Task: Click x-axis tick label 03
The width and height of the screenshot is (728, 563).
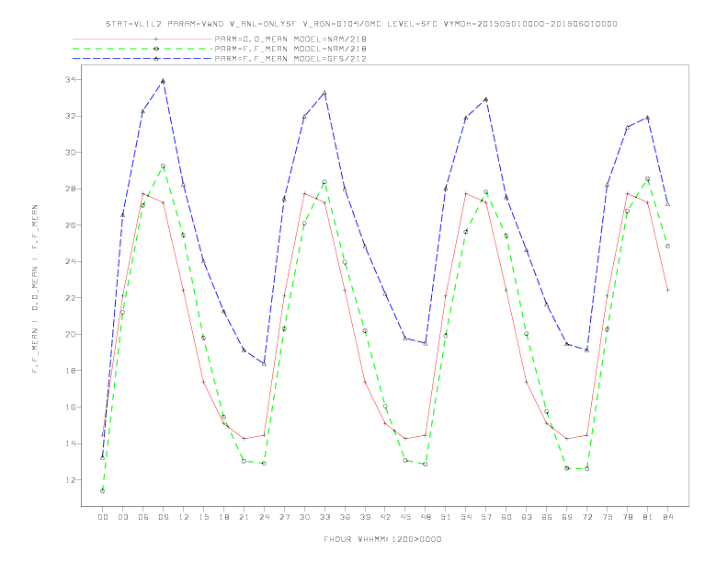Action: click(123, 517)
